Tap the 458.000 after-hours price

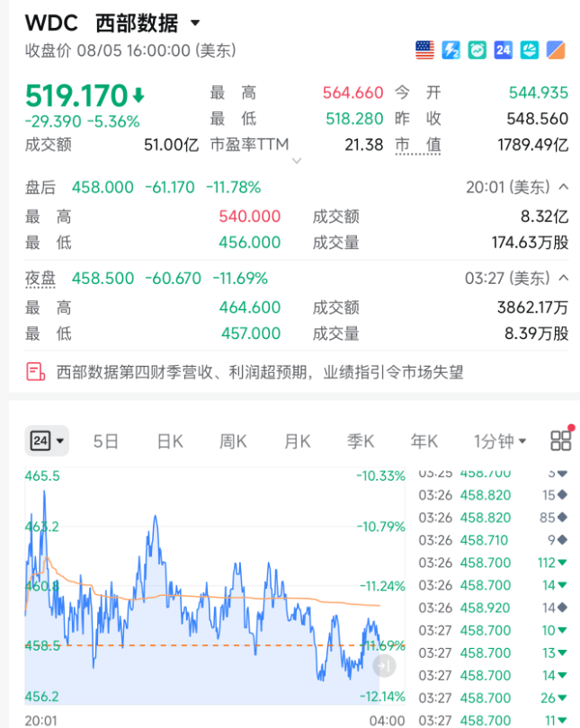[x=103, y=188]
